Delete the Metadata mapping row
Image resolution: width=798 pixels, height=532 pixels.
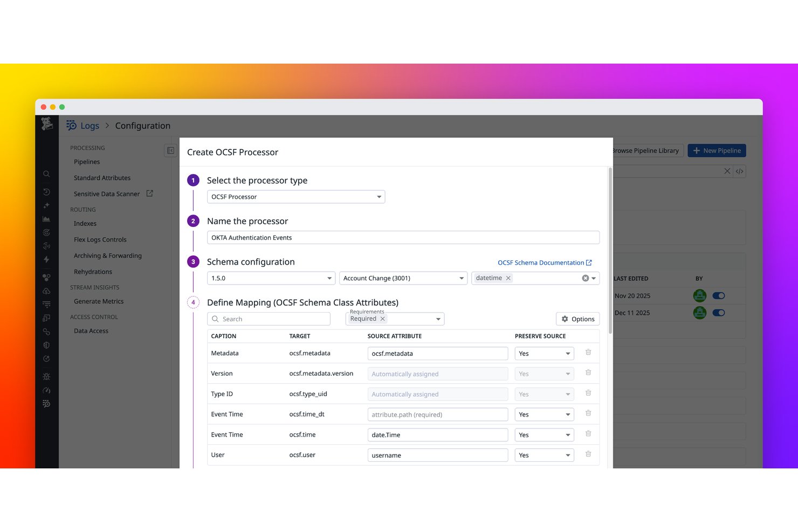pyautogui.click(x=588, y=353)
